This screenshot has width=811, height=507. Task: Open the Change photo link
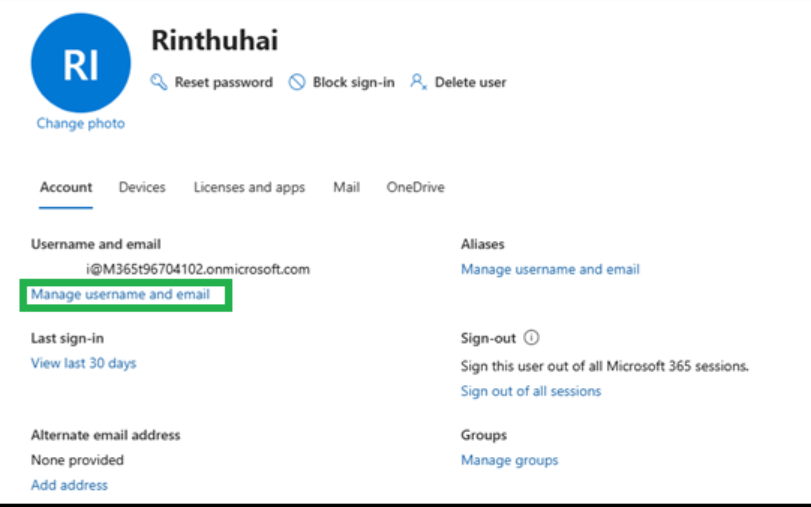[81, 124]
